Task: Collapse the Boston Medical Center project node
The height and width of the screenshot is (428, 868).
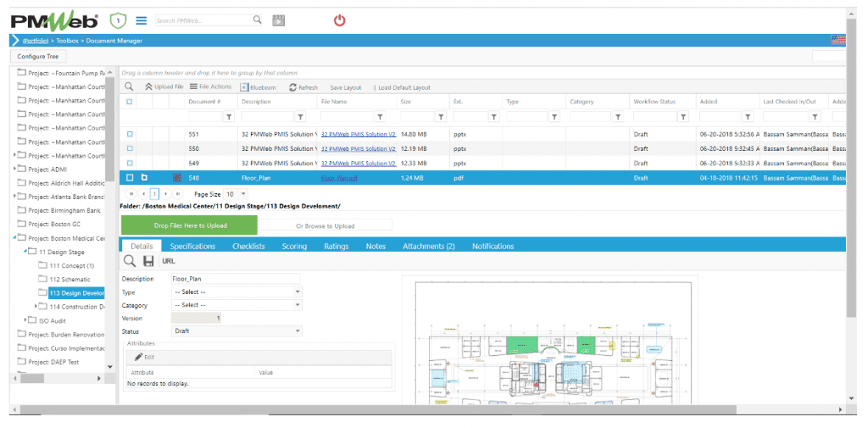Action: click(x=14, y=237)
